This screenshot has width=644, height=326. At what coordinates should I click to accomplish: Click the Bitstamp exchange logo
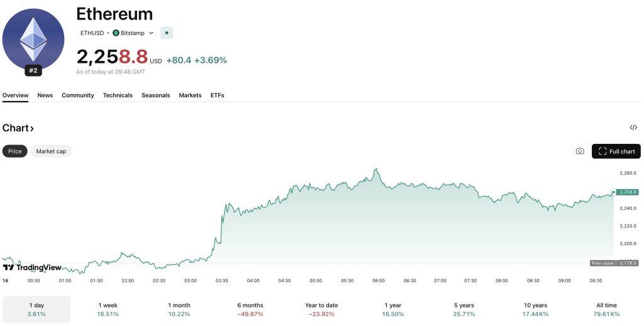click(x=116, y=33)
